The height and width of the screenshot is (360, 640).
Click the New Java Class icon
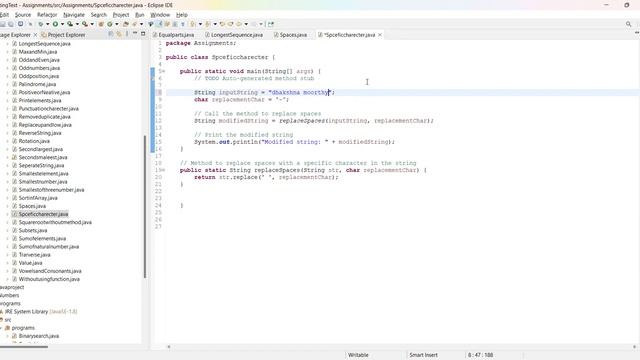point(110,24)
